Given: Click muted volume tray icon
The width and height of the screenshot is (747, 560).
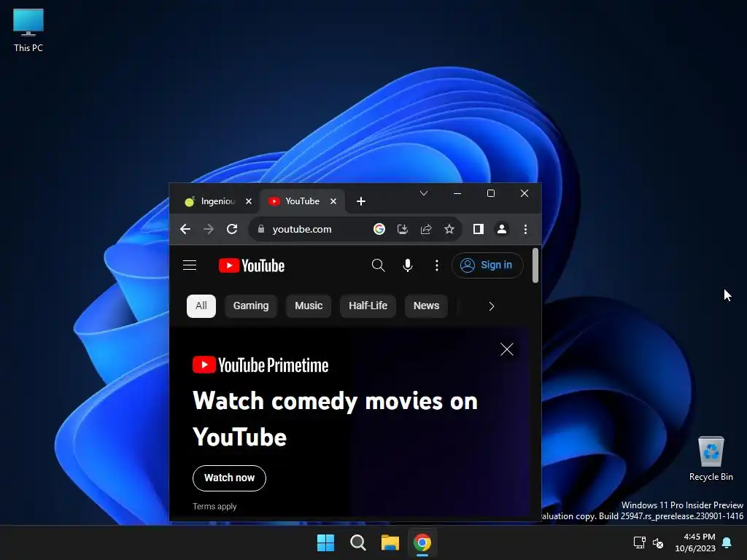Looking at the screenshot, I should pos(658,542).
